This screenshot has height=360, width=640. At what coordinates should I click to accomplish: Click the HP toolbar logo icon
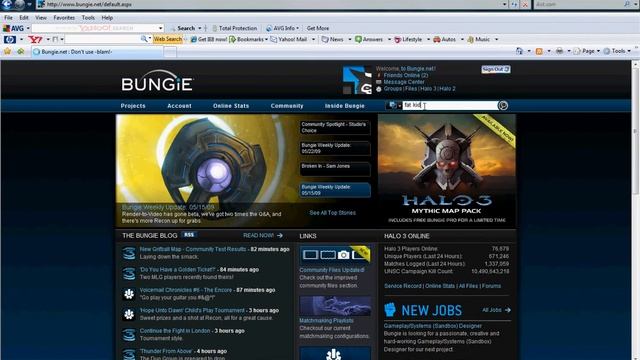(10, 39)
